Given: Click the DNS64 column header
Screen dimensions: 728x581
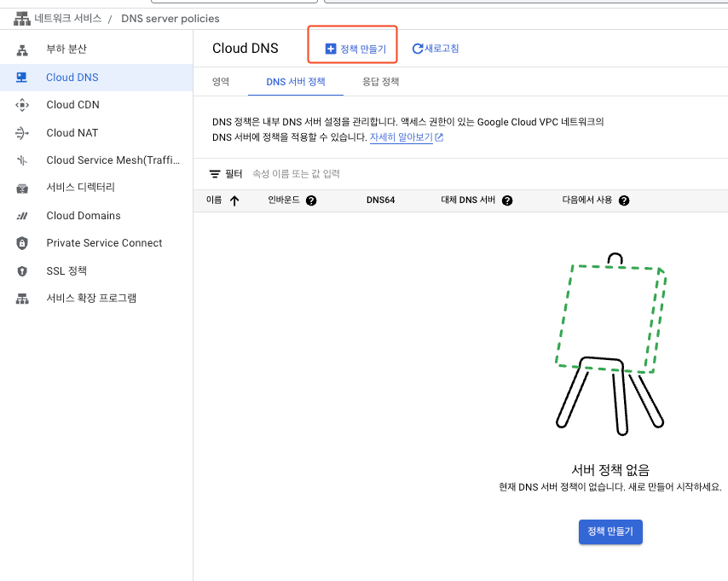Looking at the screenshot, I should click(x=381, y=200).
